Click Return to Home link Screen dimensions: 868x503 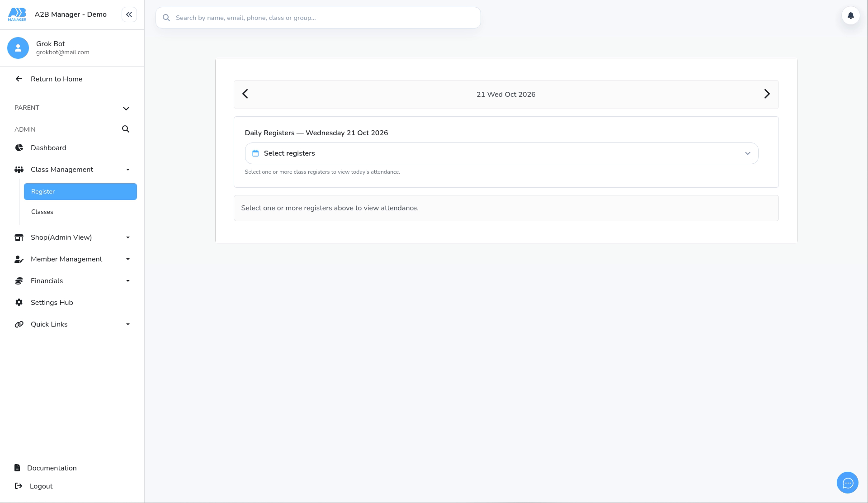[57, 79]
